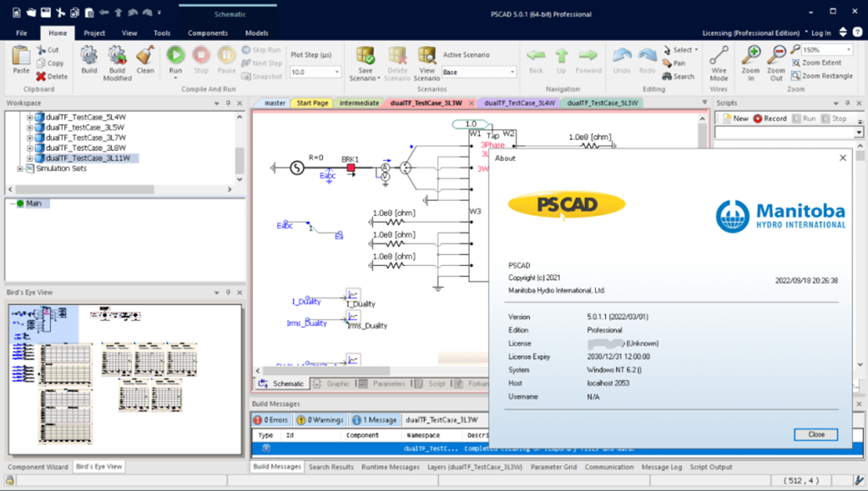Open the Parameter Grid tab
Viewport: 868px width, 491px height.
(553, 467)
